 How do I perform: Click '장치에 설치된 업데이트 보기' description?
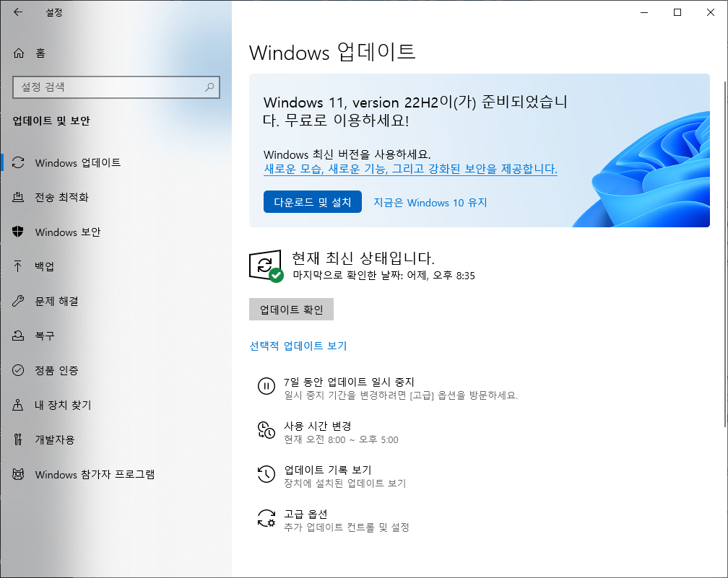pyautogui.click(x=345, y=483)
